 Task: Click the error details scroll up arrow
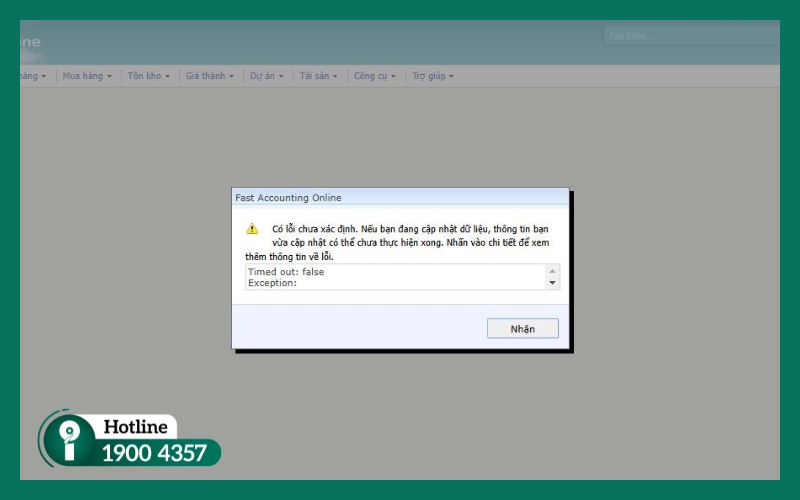pos(552,271)
